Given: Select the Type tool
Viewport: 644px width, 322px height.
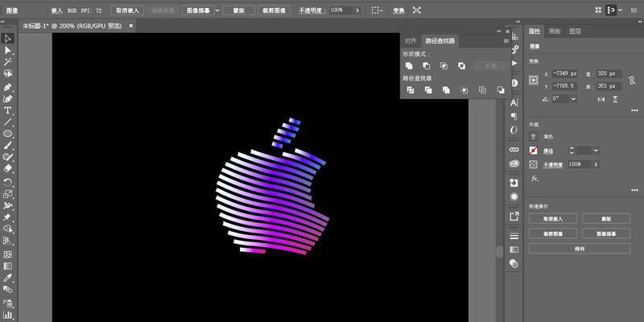Looking at the screenshot, I should click(7, 110).
